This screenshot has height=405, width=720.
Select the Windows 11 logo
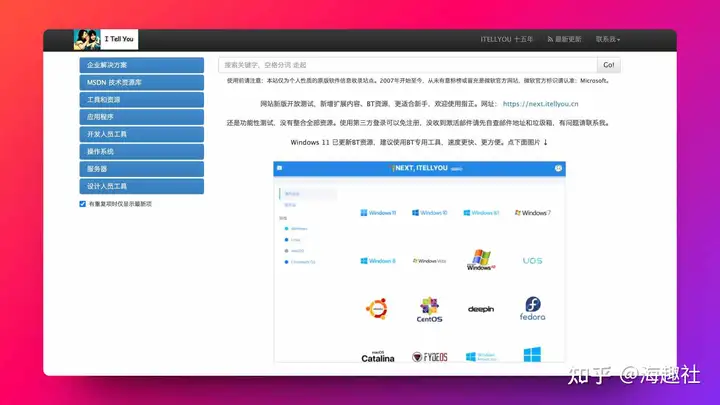coord(378,213)
